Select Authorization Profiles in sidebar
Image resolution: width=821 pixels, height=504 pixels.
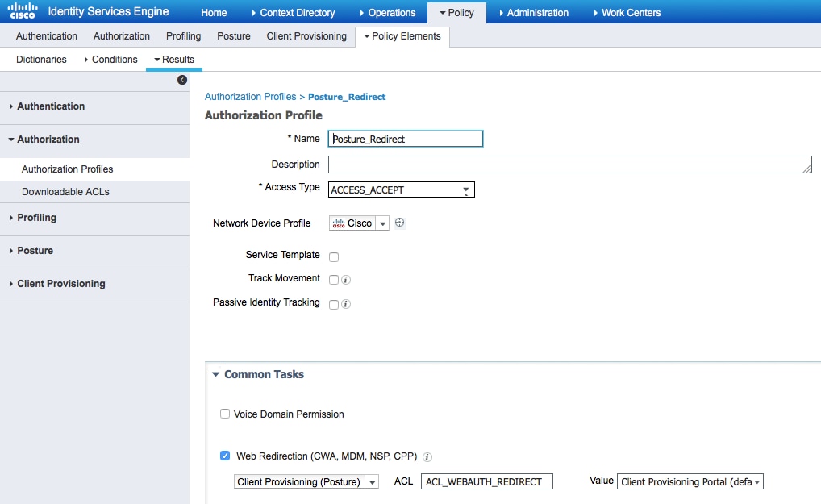pos(67,169)
